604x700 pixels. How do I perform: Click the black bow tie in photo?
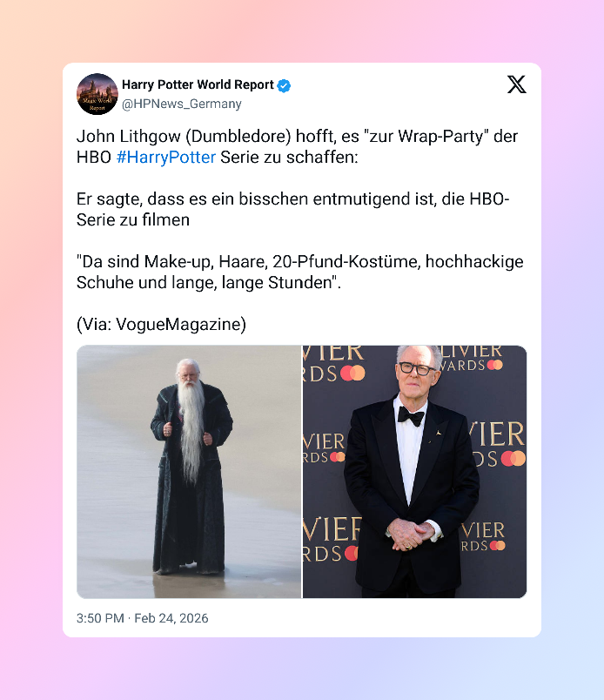411,416
